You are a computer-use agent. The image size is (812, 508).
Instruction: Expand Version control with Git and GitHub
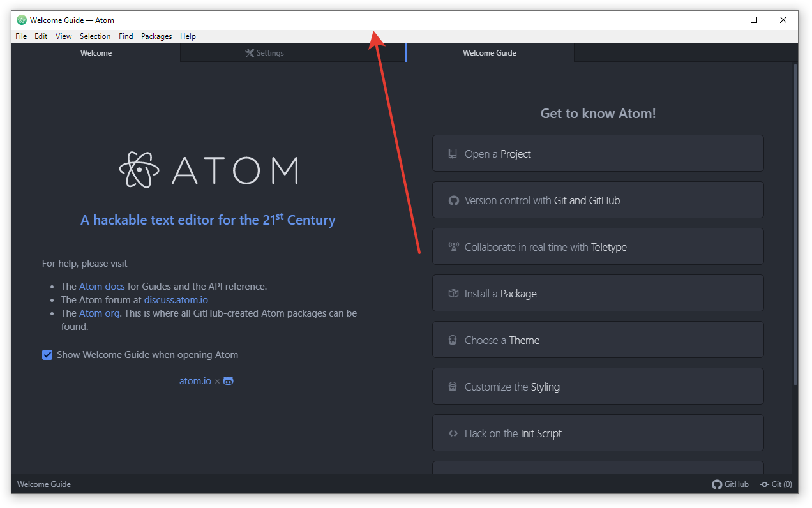pyautogui.click(x=598, y=200)
